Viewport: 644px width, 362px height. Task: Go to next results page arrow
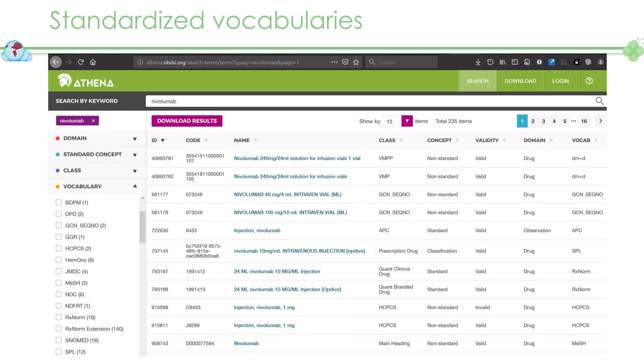click(600, 121)
